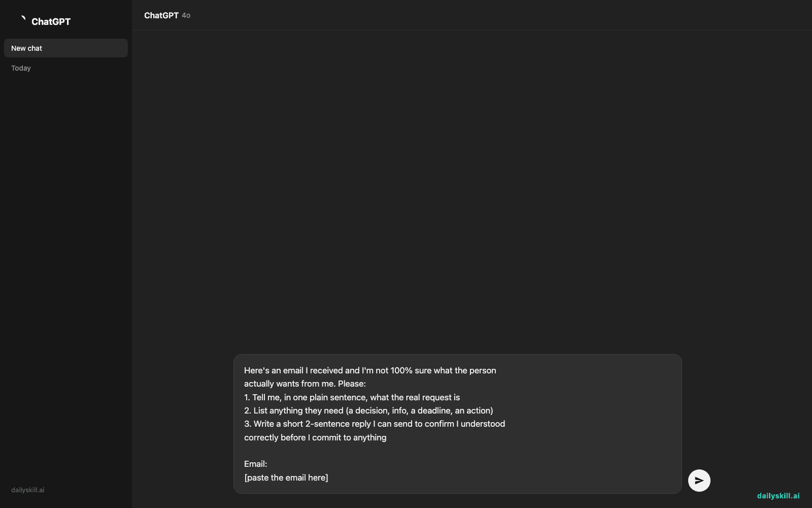
Task: Click the dailyskill.ai text in the sidebar footer
Action: pos(28,490)
